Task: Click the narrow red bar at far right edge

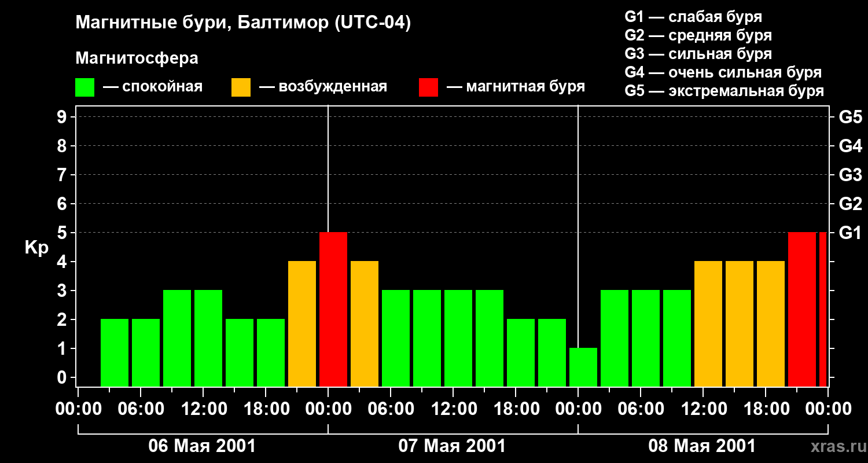Action: point(823,309)
